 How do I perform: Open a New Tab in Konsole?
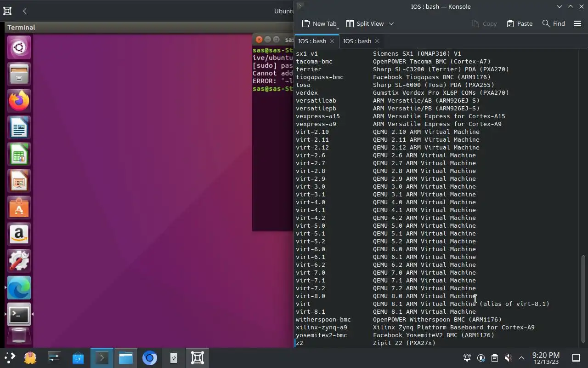pos(319,23)
